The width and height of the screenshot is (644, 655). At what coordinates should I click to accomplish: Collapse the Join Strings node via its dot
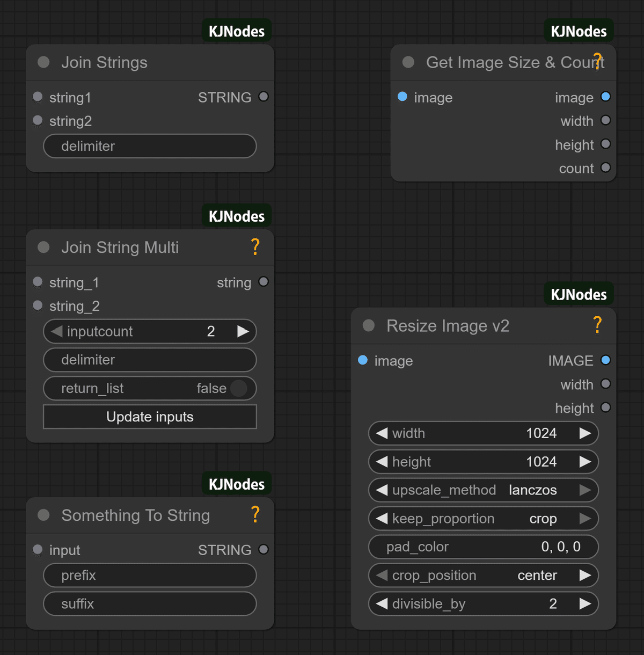point(43,62)
